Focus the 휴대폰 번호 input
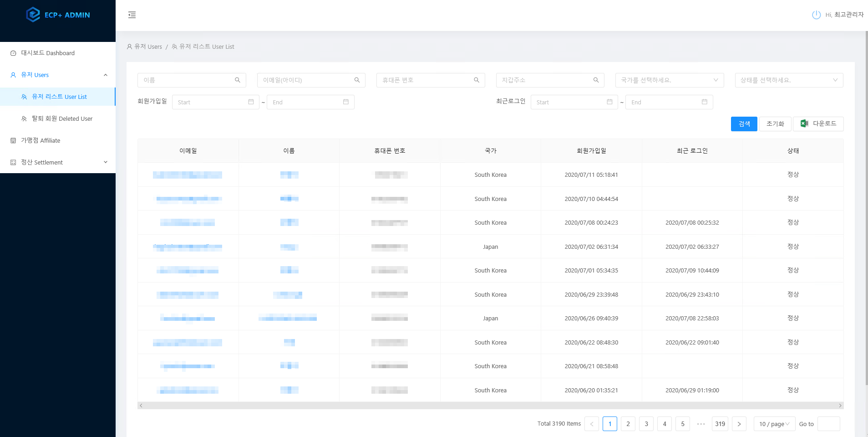Image resolution: width=868 pixels, height=437 pixels. [x=431, y=80]
